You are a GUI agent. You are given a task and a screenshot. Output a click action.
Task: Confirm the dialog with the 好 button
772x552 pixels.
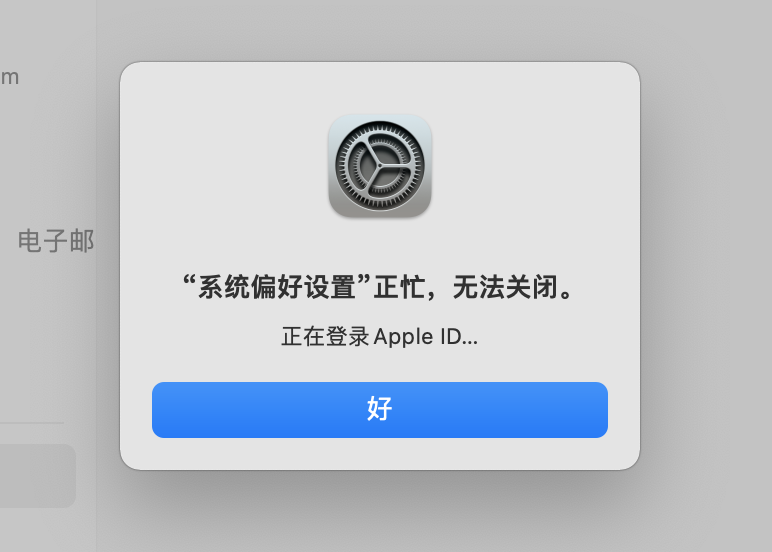click(380, 410)
